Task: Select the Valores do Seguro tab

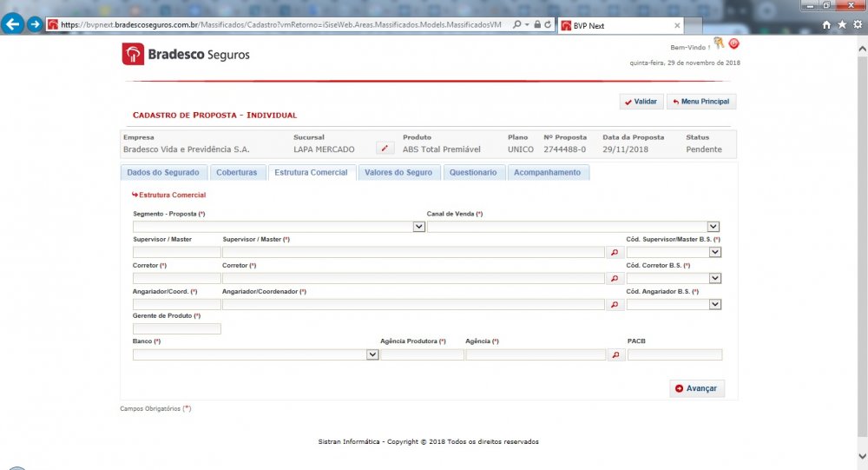Action: (x=398, y=173)
